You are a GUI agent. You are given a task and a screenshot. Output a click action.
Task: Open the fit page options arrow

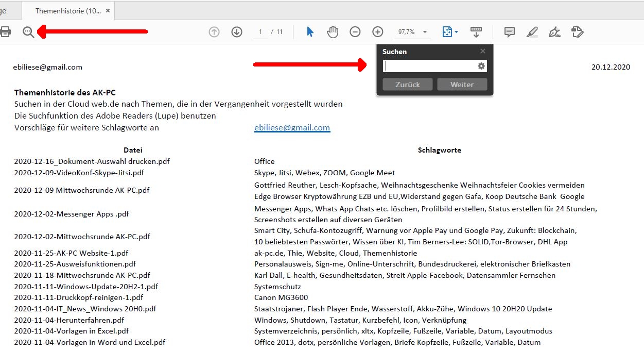coord(456,32)
